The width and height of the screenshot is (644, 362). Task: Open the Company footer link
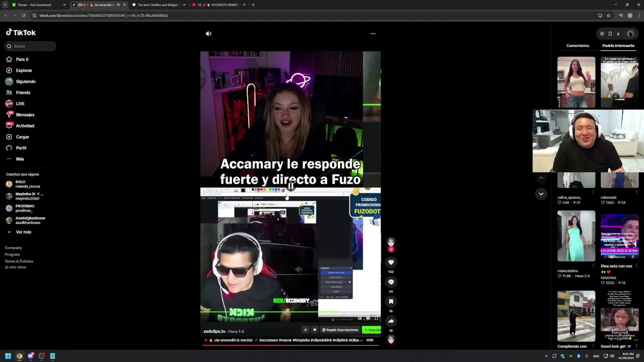click(14, 248)
